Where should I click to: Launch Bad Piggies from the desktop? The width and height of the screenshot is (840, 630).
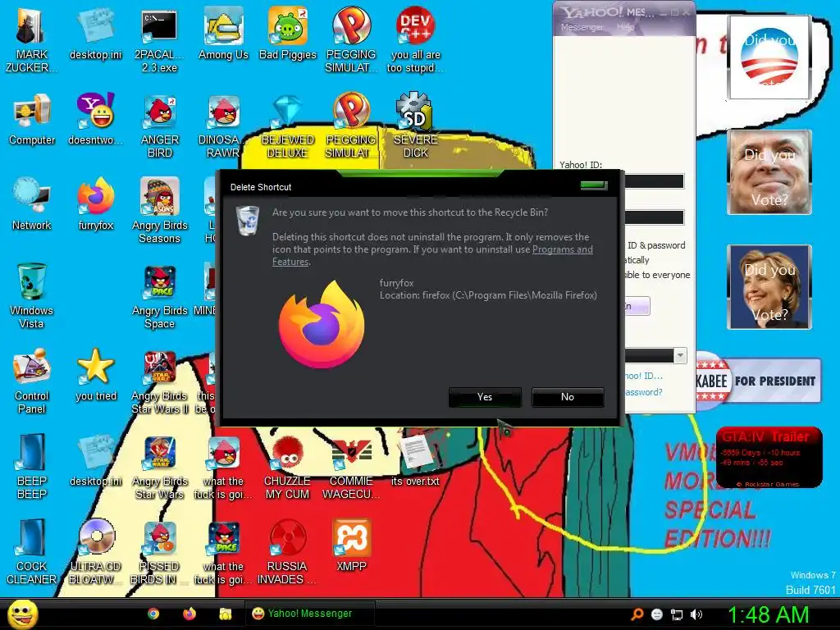click(x=287, y=33)
